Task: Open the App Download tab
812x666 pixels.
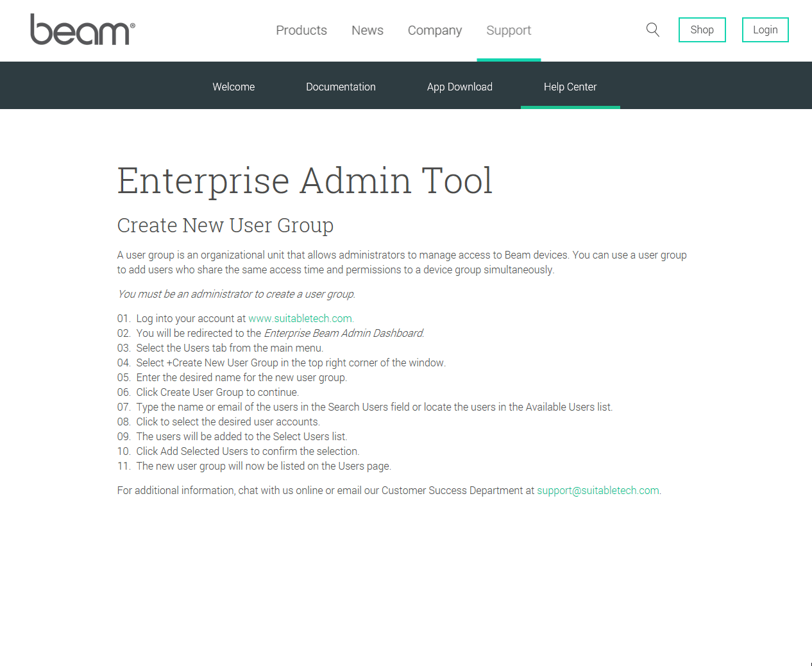Action: point(460,87)
